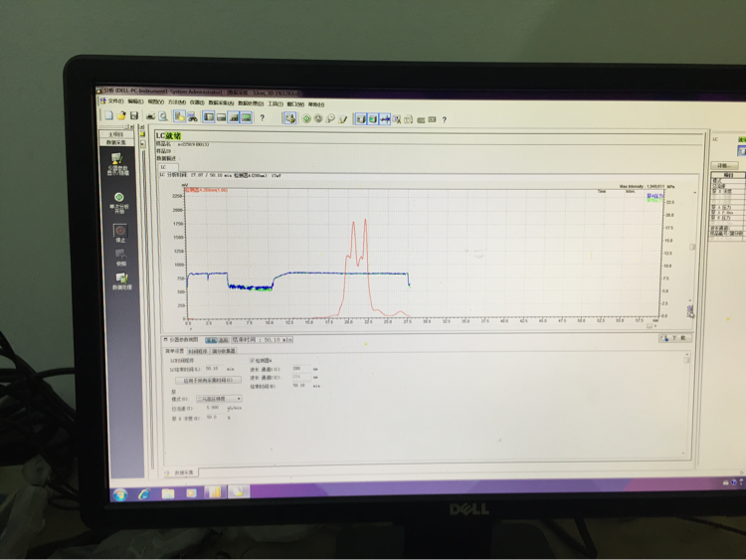746x560 pixels.
Task: Click the help question mark at toolbar end
Action: tap(445, 120)
